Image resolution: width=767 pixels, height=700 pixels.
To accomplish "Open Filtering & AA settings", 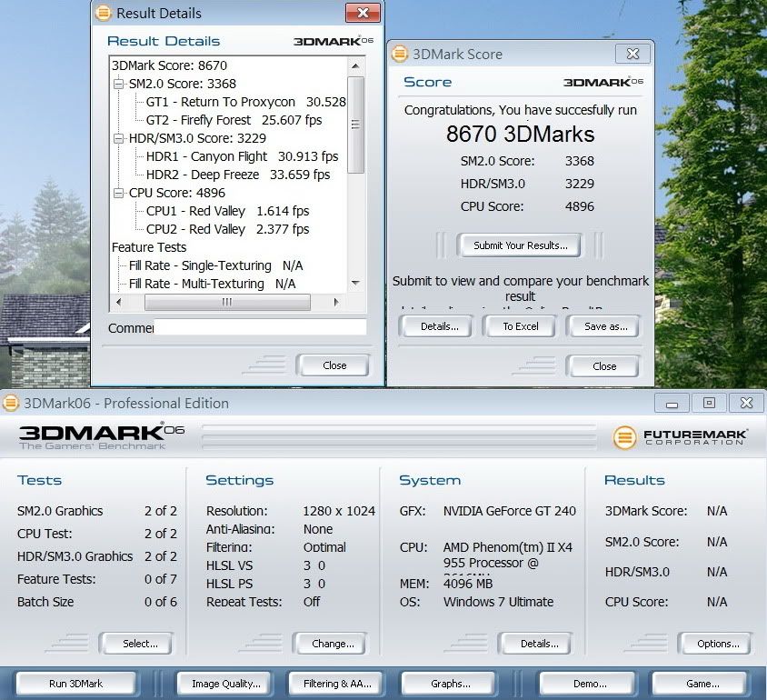I will tap(336, 684).
